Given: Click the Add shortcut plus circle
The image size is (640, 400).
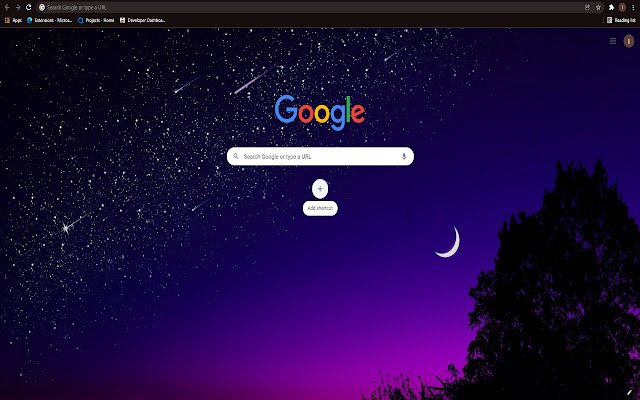Looking at the screenshot, I should pyautogui.click(x=320, y=189).
